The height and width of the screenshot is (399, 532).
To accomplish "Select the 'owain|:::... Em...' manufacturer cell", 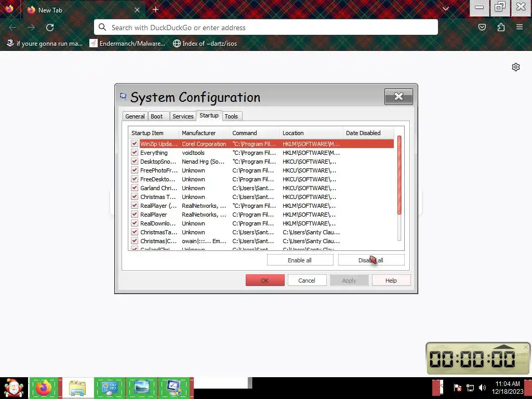I will pyautogui.click(x=204, y=241).
